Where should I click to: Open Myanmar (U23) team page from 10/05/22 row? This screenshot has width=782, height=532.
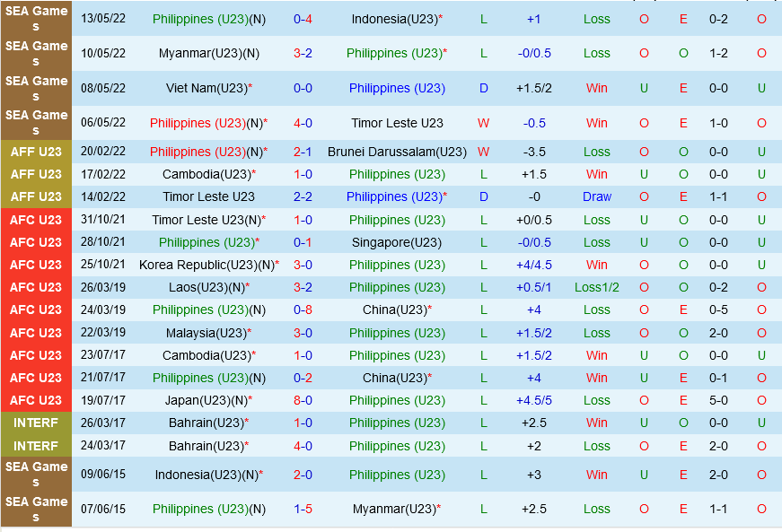click(x=208, y=53)
